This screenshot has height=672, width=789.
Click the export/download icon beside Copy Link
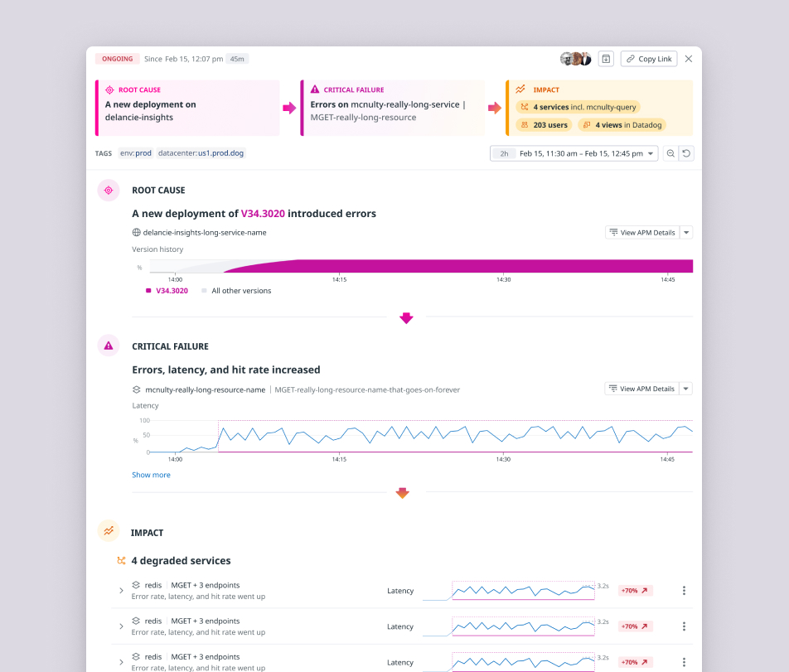click(x=606, y=59)
